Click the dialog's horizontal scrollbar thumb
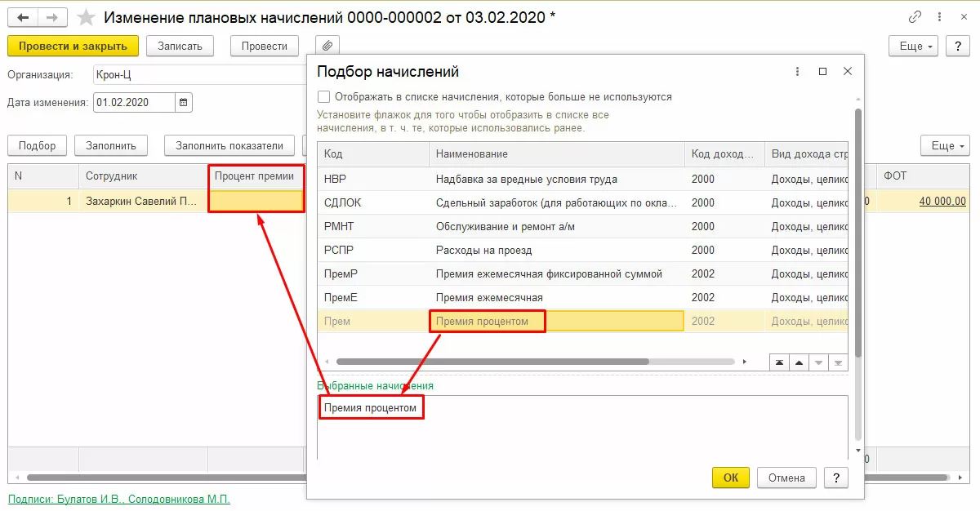 coord(492,361)
